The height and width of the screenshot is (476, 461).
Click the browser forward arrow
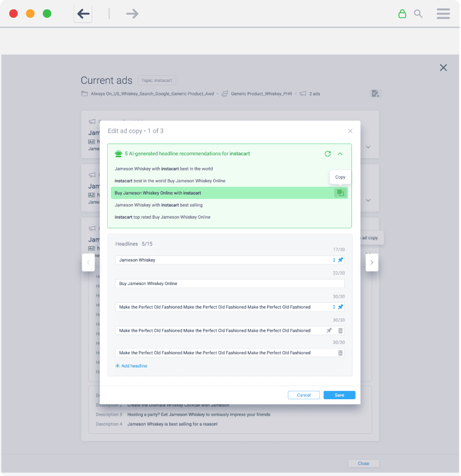tap(132, 14)
